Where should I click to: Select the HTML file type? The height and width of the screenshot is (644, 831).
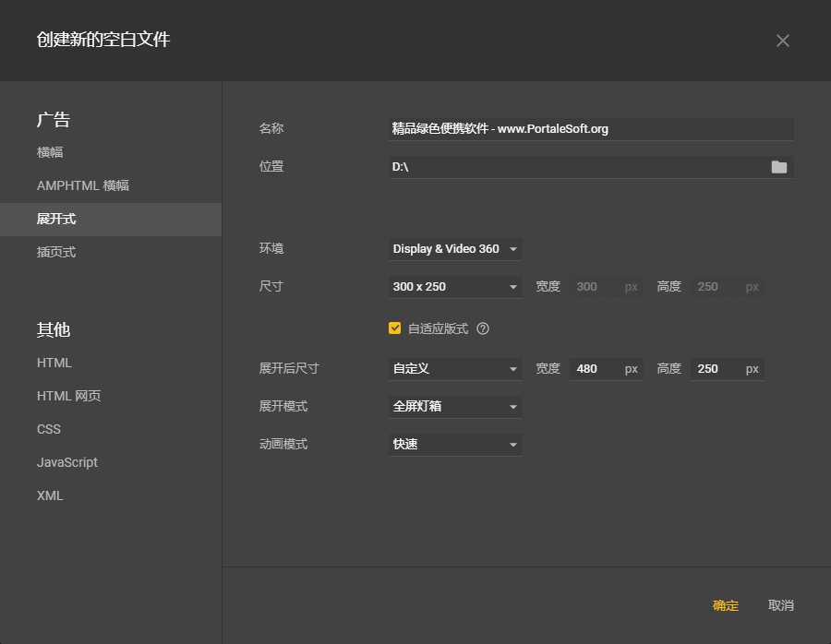[54, 363]
